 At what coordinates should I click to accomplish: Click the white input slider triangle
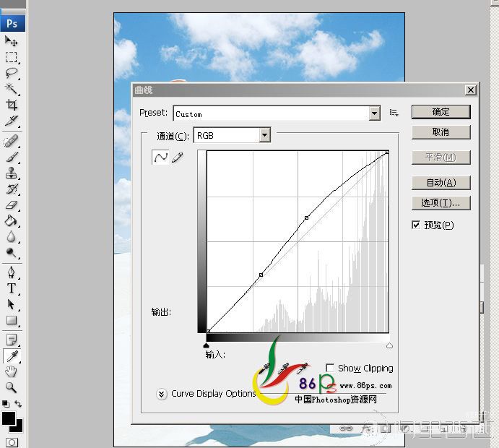389,345
